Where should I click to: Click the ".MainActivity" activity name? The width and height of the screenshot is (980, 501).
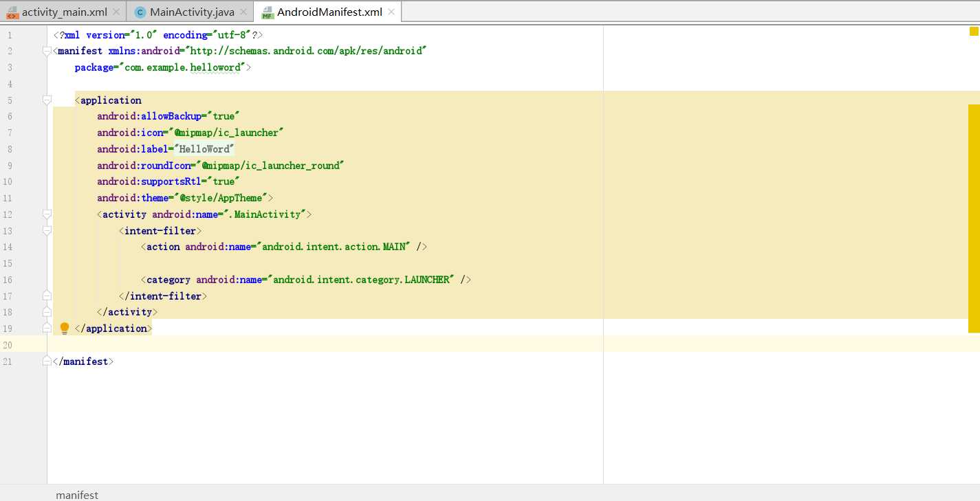pyautogui.click(x=265, y=214)
